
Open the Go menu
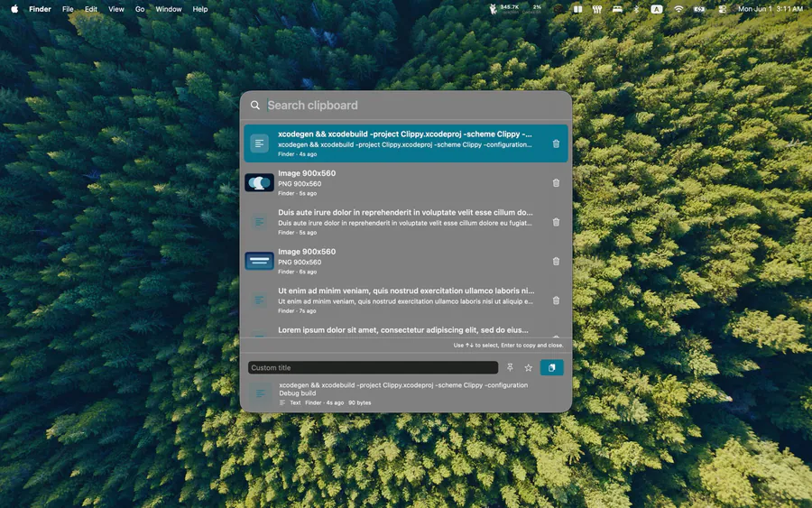click(140, 9)
